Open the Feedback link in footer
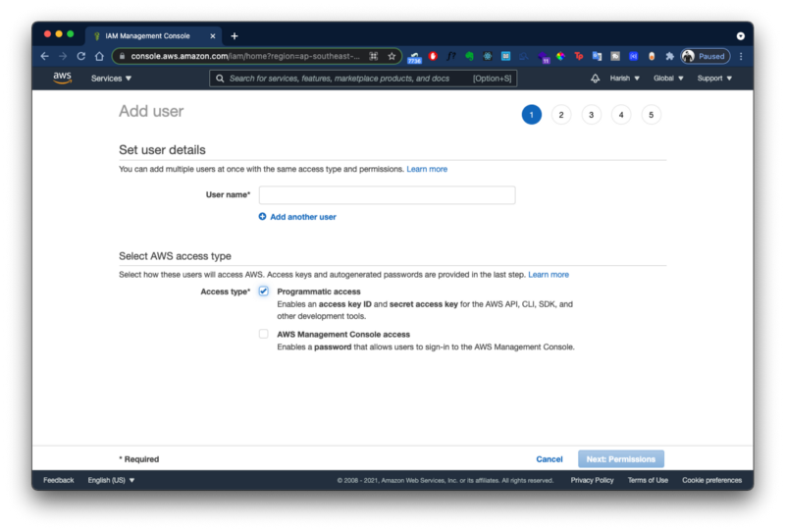 (59, 480)
